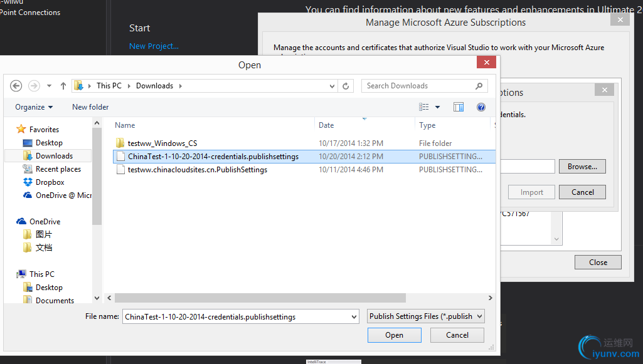Cancel the import subscriptions dialog
643x364 pixels.
(582, 192)
